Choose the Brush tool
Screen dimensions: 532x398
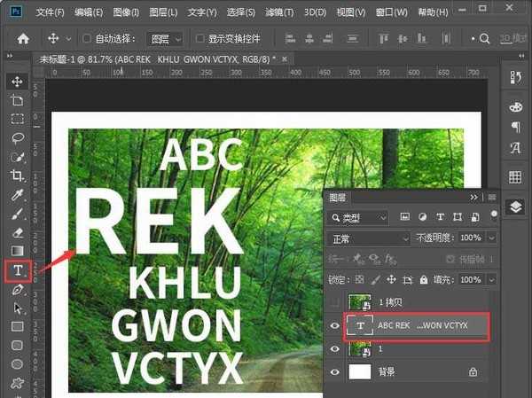tap(18, 214)
